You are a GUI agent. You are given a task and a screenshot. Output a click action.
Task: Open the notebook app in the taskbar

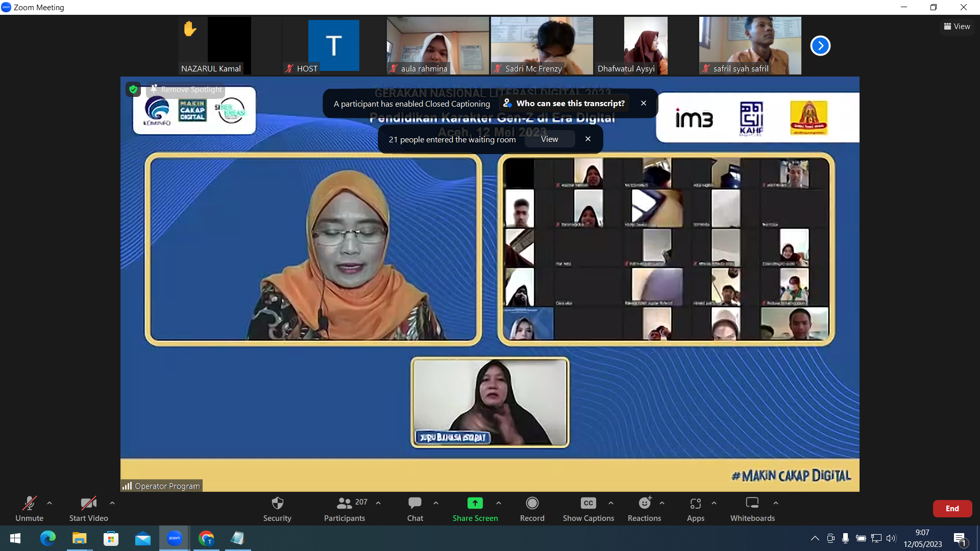[x=238, y=538]
